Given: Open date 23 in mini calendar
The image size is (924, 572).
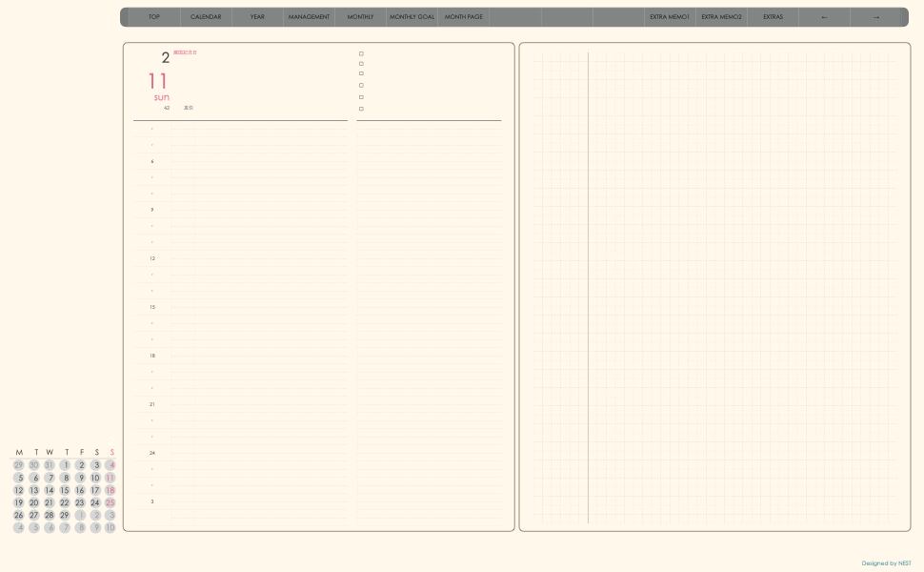Looking at the screenshot, I should pos(80,503).
